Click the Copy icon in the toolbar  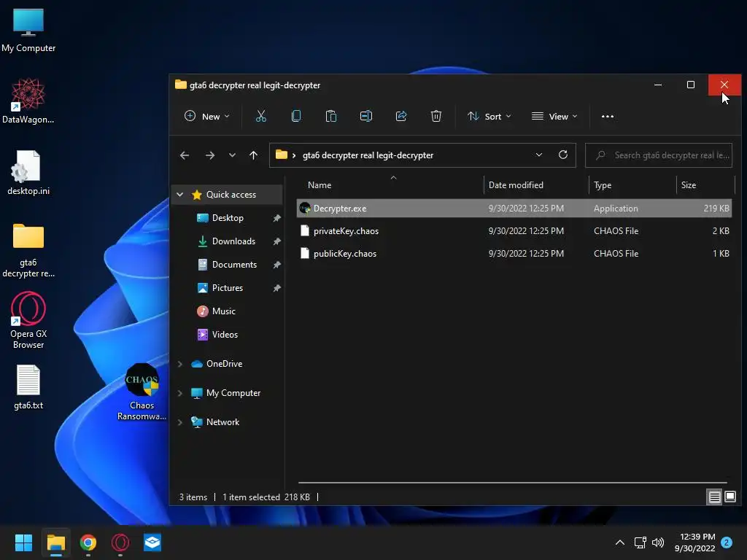click(x=296, y=116)
